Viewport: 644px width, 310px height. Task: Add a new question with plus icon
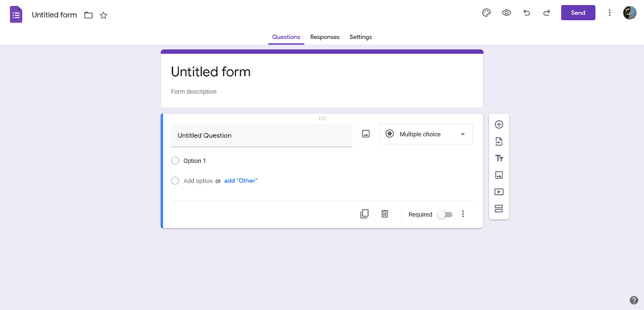[x=499, y=125]
